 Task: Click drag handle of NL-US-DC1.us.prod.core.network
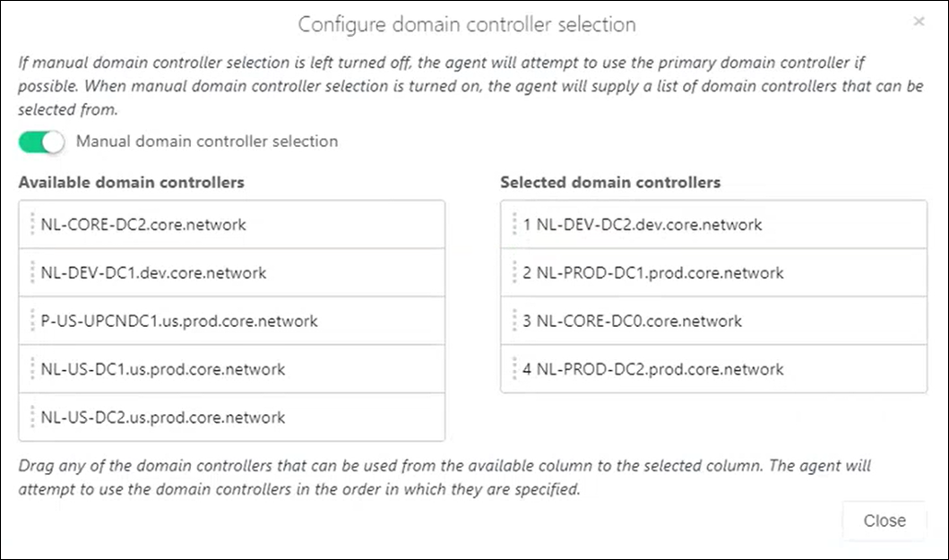pyautogui.click(x=32, y=368)
